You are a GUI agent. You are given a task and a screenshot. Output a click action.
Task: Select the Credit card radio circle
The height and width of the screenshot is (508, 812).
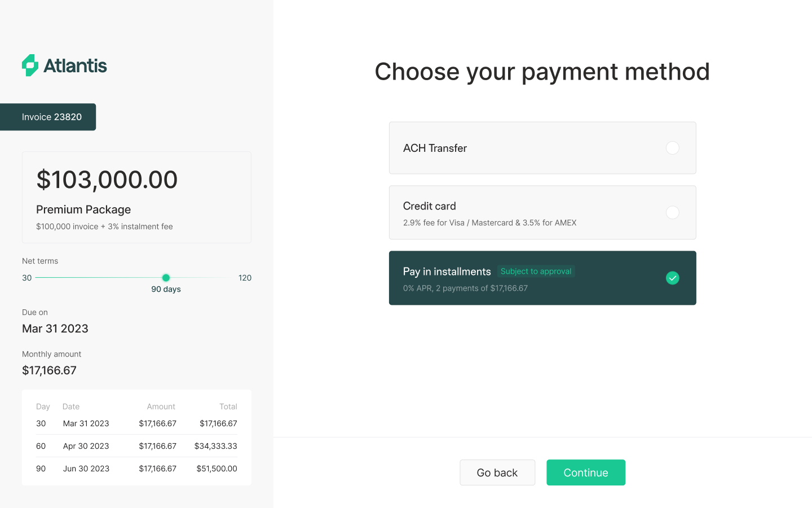672,212
